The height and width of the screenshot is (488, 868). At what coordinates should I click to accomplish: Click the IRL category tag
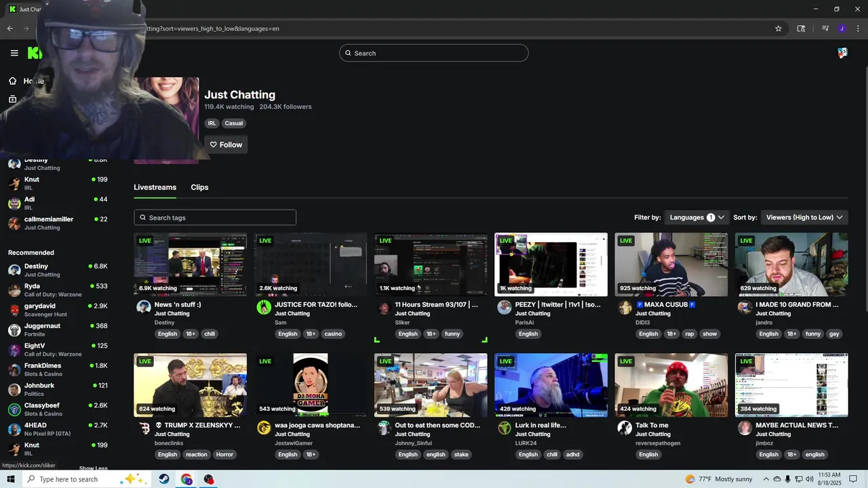pos(212,123)
